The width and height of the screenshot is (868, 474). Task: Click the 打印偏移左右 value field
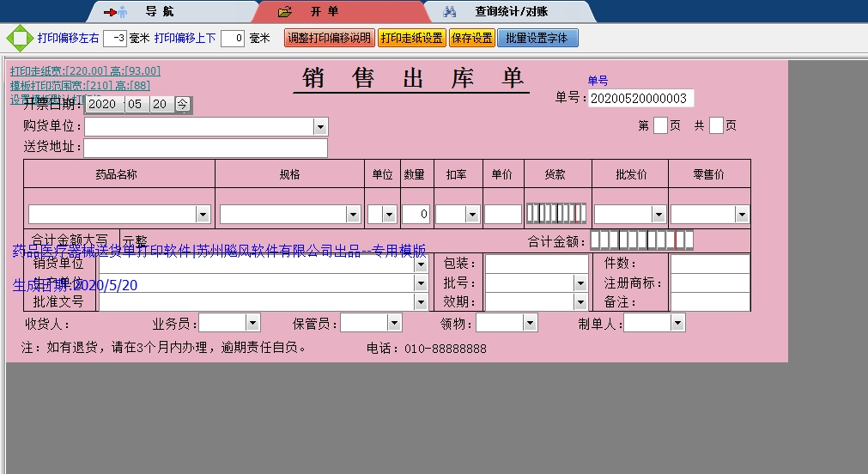[115, 39]
